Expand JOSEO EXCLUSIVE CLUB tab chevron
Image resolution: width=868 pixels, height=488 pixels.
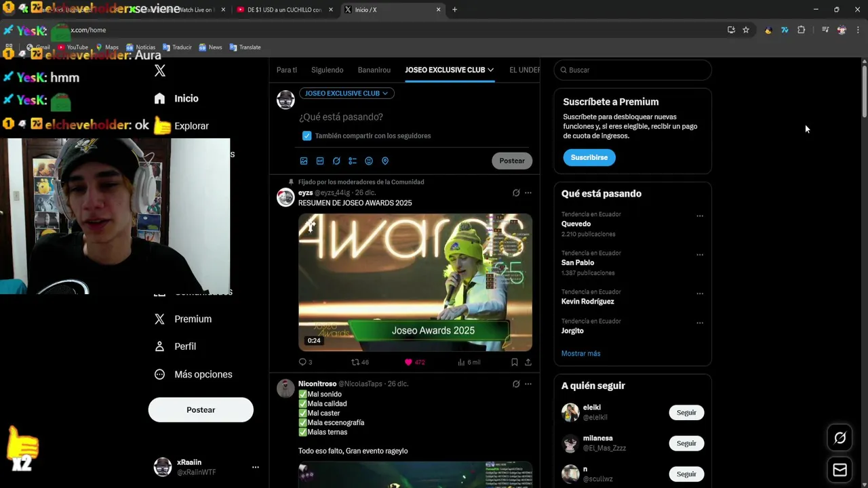coord(490,70)
